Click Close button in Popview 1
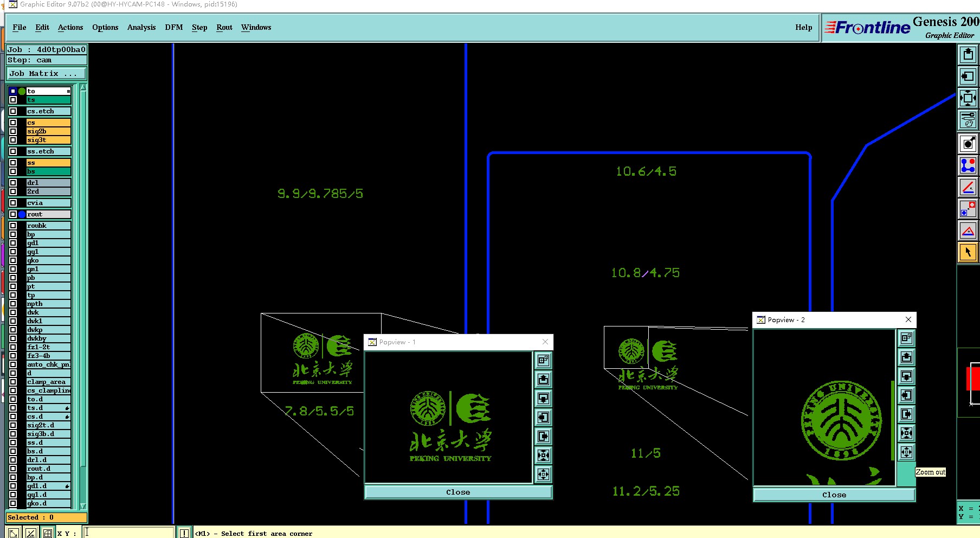980x538 pixels. pyautogui.click(x=459, y=492)
